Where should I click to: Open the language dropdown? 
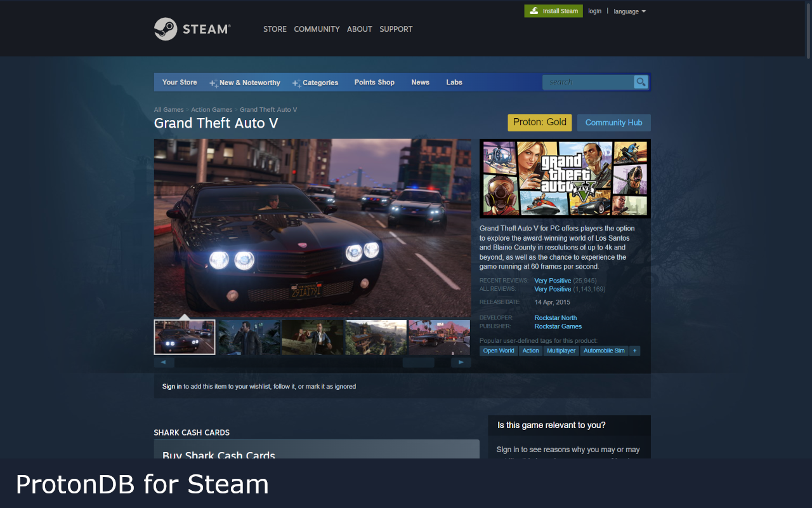[629, 11]
